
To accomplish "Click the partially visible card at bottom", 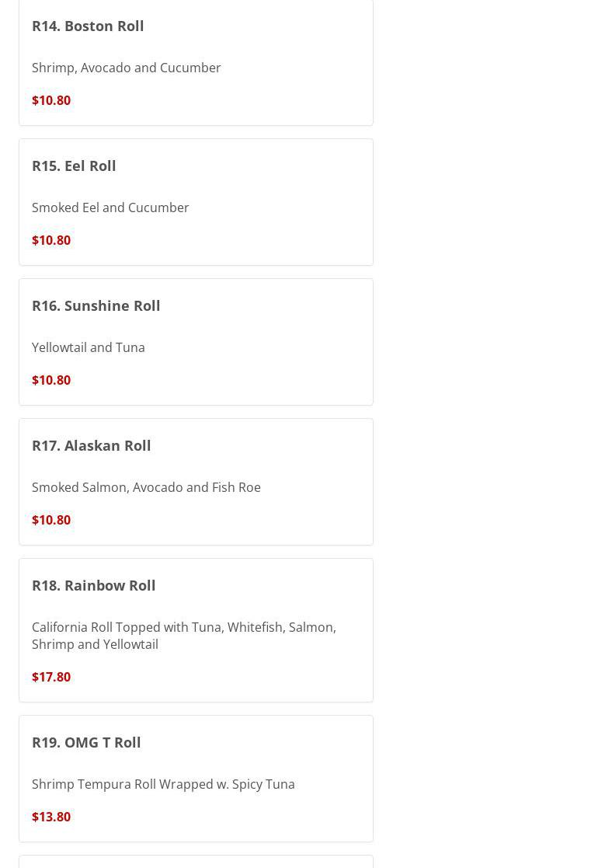I will coord(196,861).
